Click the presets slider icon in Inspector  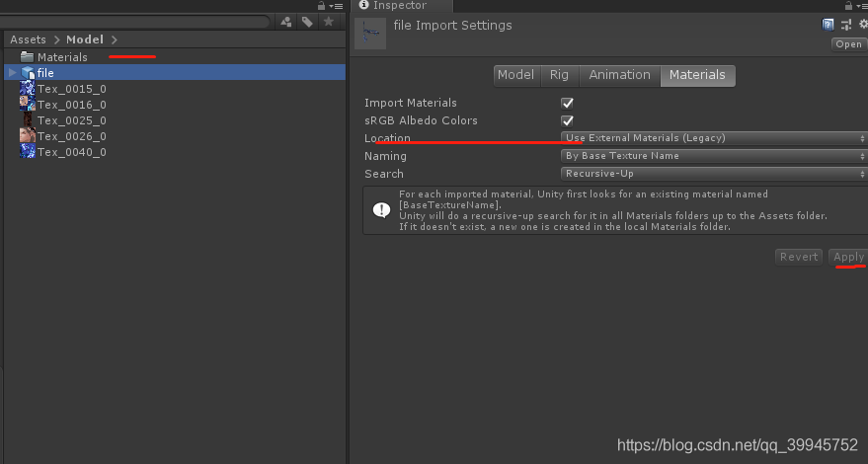(x=847, y=25)
